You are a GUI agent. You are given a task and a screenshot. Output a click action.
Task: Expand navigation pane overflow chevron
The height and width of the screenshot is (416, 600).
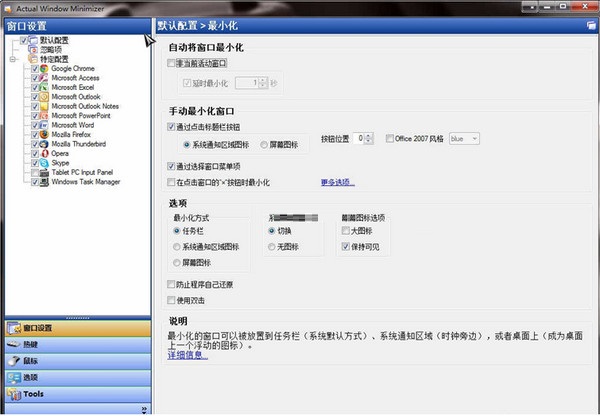(144, 410)
